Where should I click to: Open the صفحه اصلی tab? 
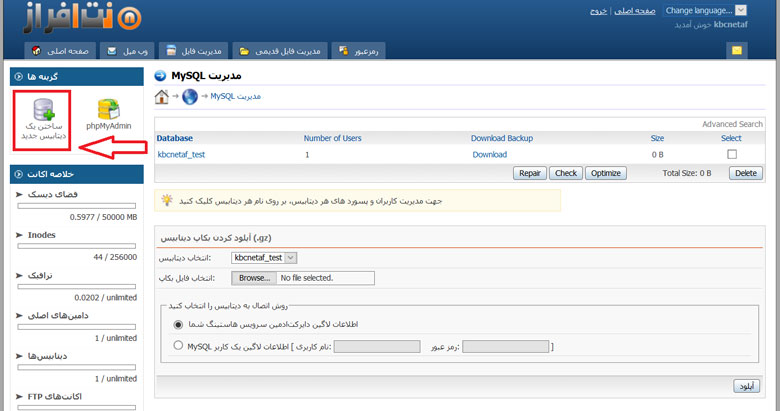click(60, 51)
